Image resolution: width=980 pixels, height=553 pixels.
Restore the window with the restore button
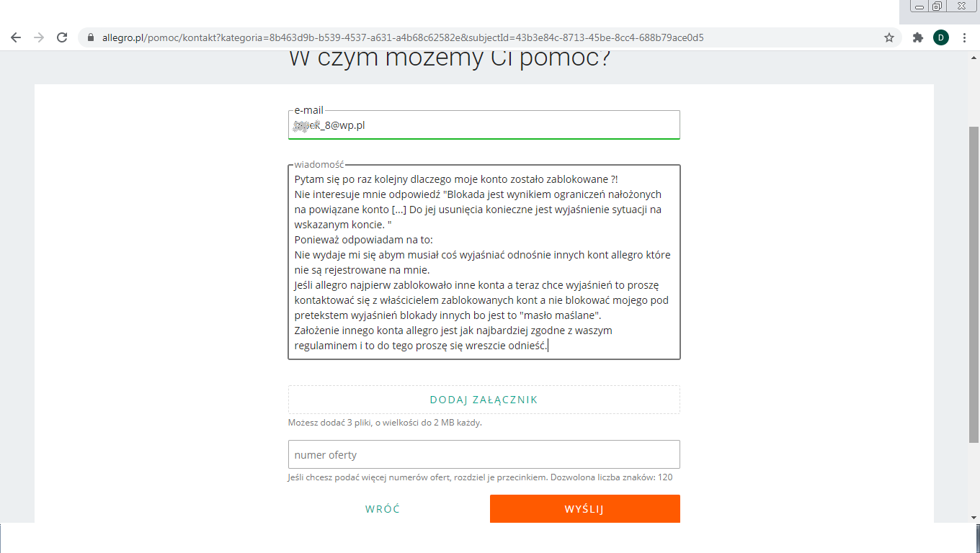coord(937,6)
